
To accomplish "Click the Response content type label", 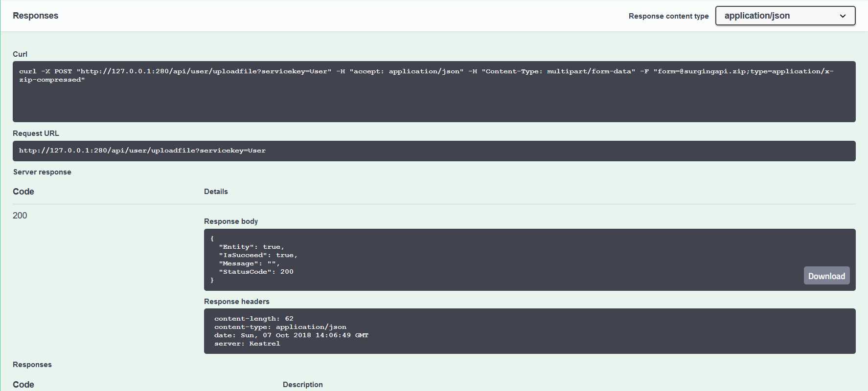I will [x=668, y=16].
